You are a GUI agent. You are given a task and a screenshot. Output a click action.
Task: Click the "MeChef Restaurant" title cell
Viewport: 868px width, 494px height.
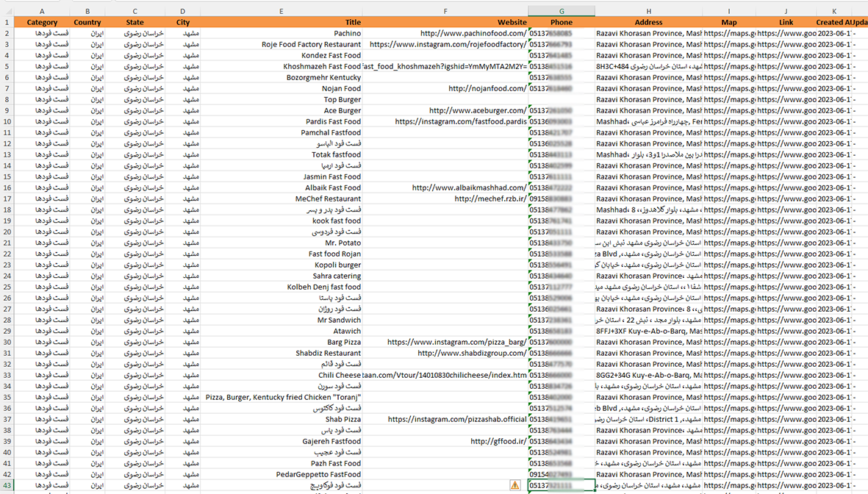pos(281,198)
